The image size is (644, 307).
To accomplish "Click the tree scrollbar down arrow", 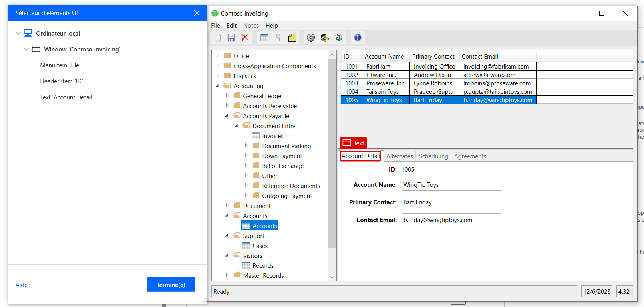I will pos(332,277).
